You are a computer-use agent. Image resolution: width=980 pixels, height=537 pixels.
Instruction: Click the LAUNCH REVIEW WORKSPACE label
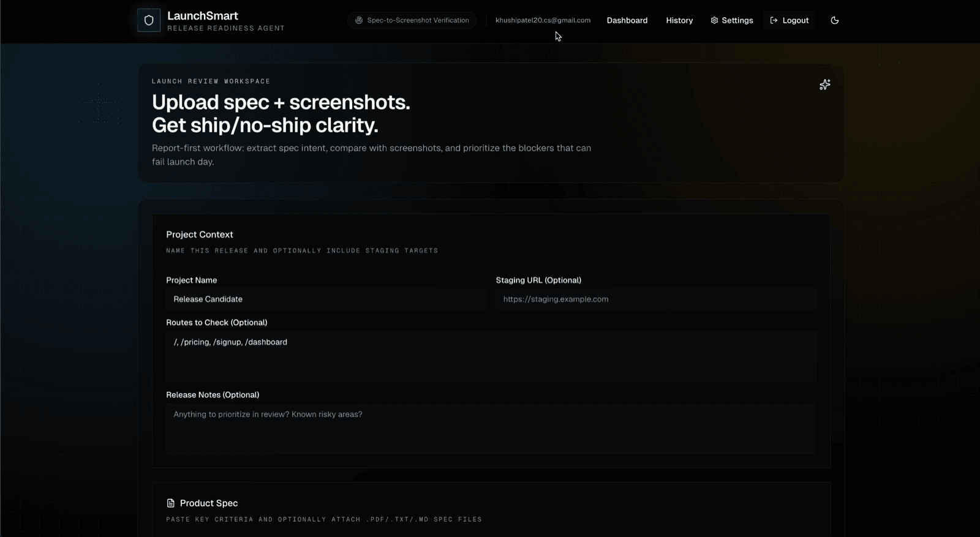[x=211, y=81]
